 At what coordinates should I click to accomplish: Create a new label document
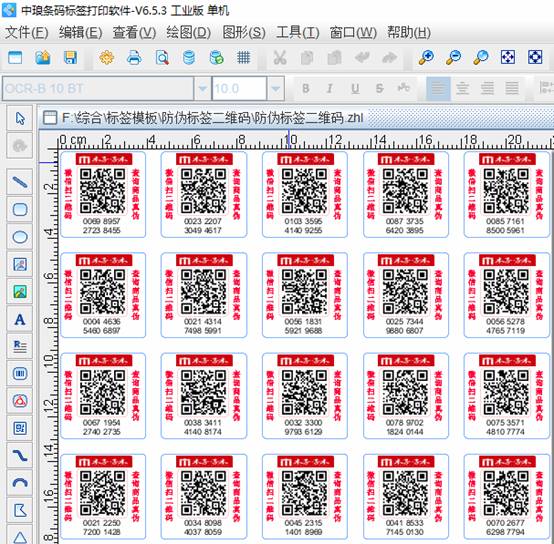(x=15, y=57)
